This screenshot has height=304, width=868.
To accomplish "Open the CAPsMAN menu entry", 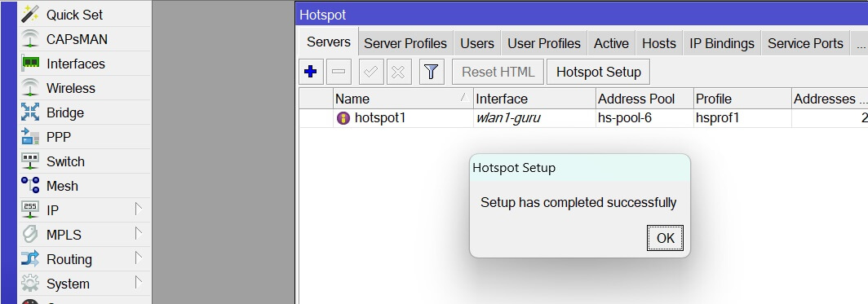I will point(84,39).
